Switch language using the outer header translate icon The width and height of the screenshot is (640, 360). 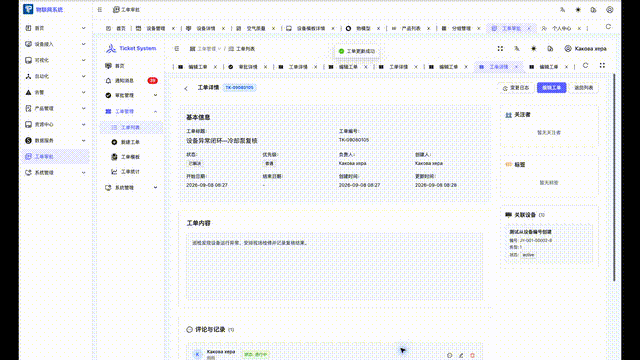[562, 9]
